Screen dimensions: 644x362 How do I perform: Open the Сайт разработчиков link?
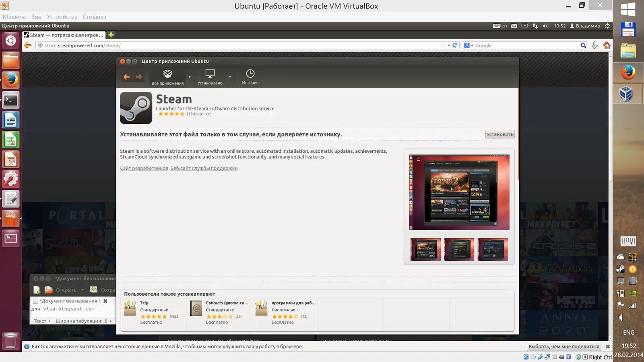(x=144, y=169)
